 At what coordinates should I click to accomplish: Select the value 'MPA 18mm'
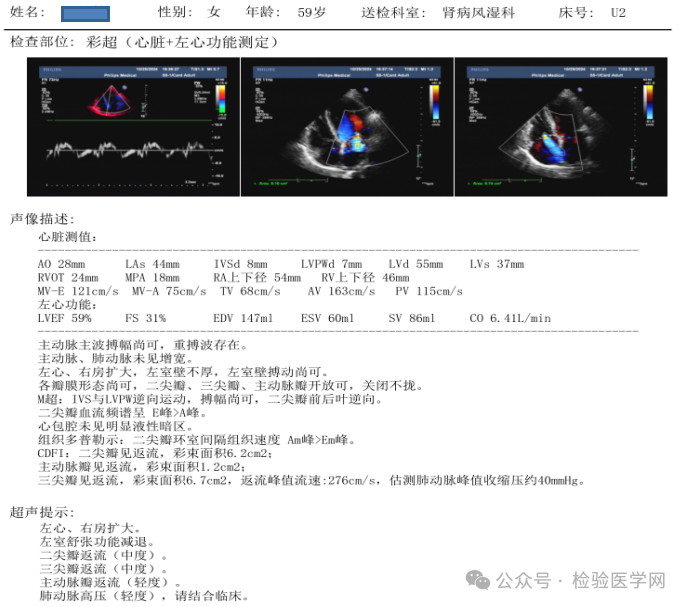(x=152, y=278)
